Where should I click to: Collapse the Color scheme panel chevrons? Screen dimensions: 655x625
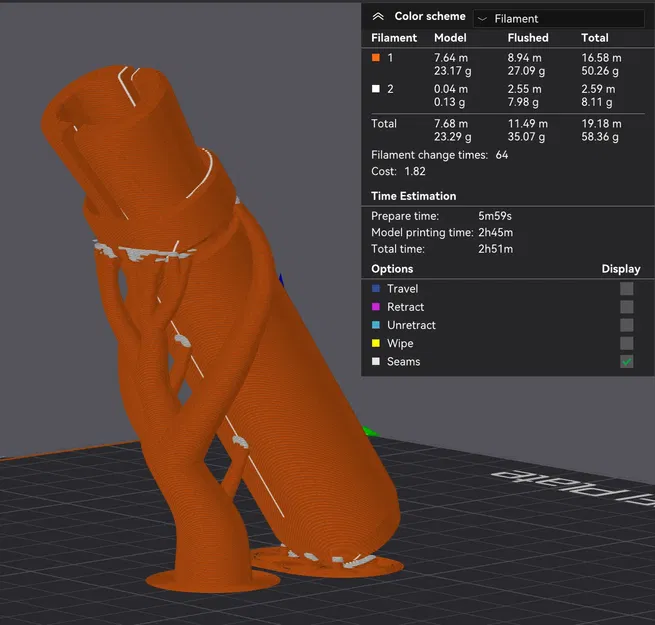pos(378,16)
